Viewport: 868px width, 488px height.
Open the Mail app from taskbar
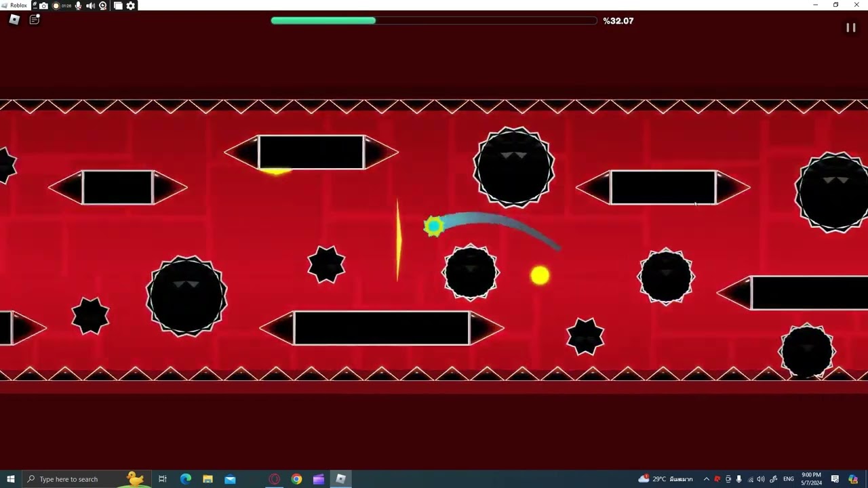pos(230,479)
